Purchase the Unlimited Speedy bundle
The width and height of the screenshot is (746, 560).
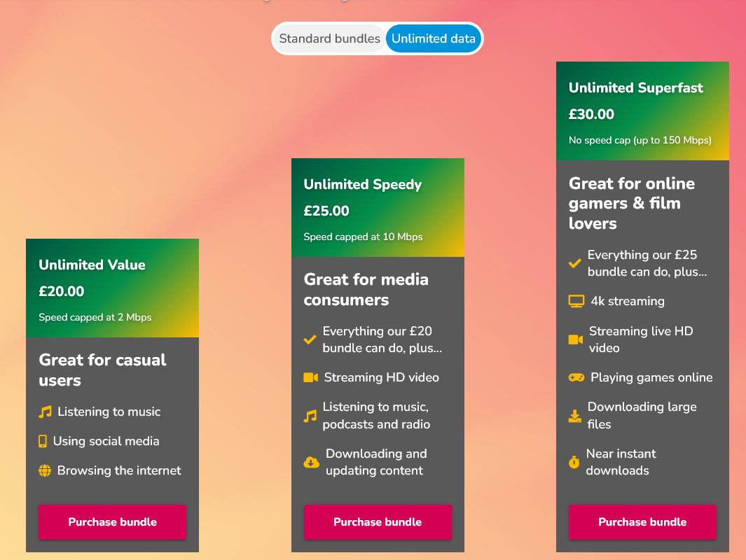378,522
